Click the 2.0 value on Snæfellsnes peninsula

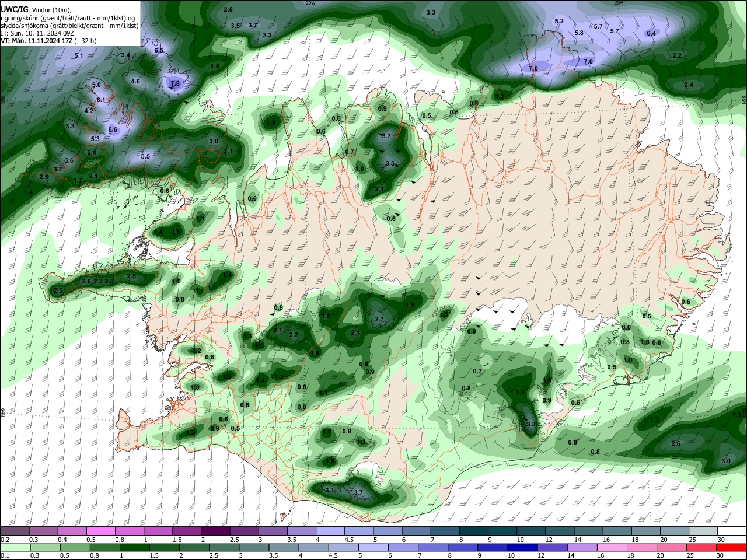pos(109,281)
